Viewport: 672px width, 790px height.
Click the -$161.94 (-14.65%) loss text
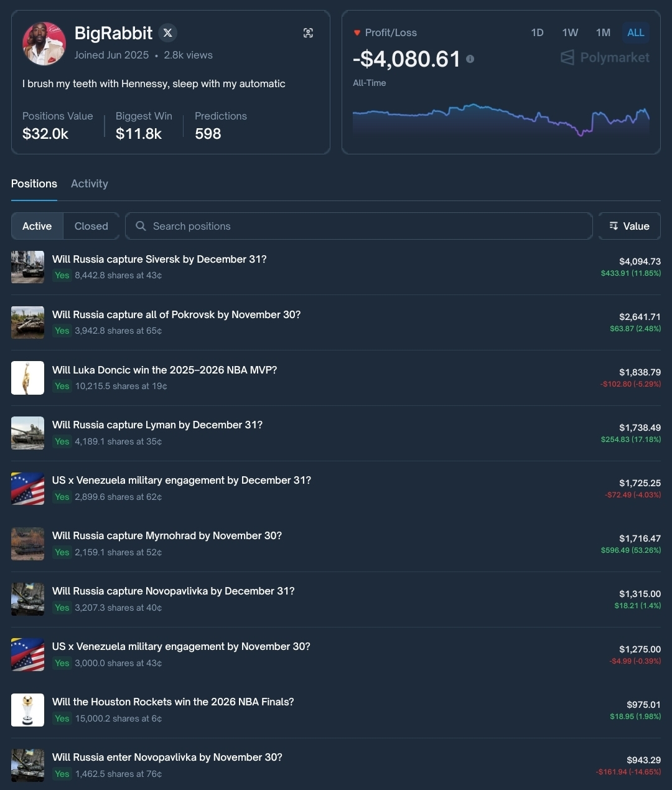pyautogui.click(x=628, y=772)
